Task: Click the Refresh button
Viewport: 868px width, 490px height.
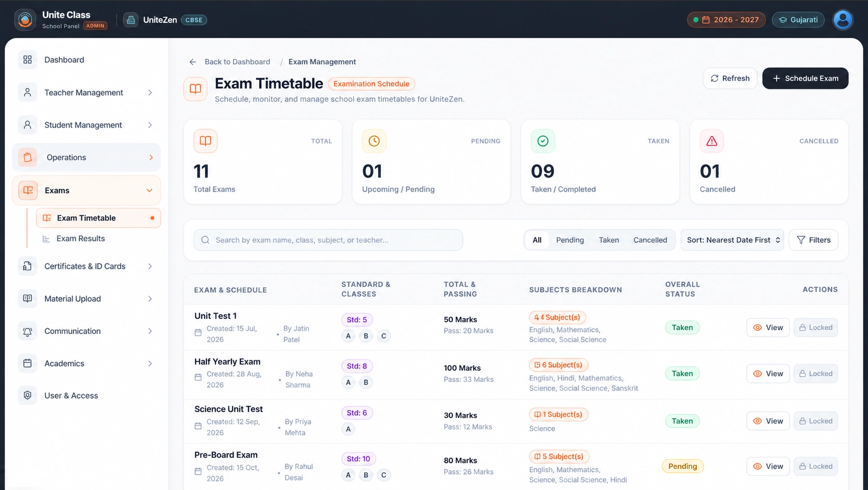Action: (x=730, y=78)
